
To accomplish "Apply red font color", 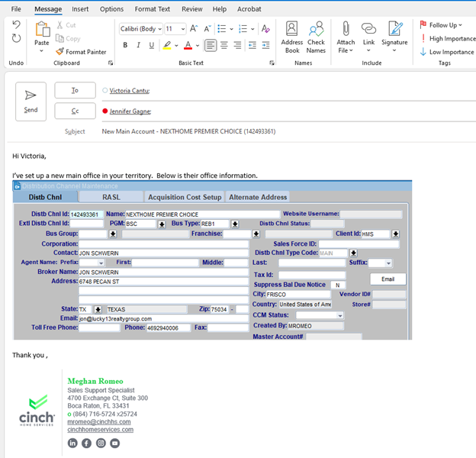I will coord(188,45).
